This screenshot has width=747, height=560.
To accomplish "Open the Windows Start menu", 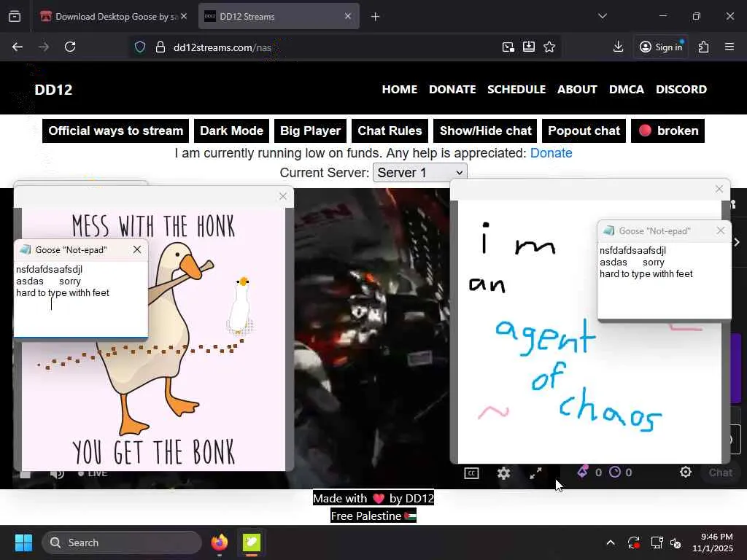I will (23, 542).
